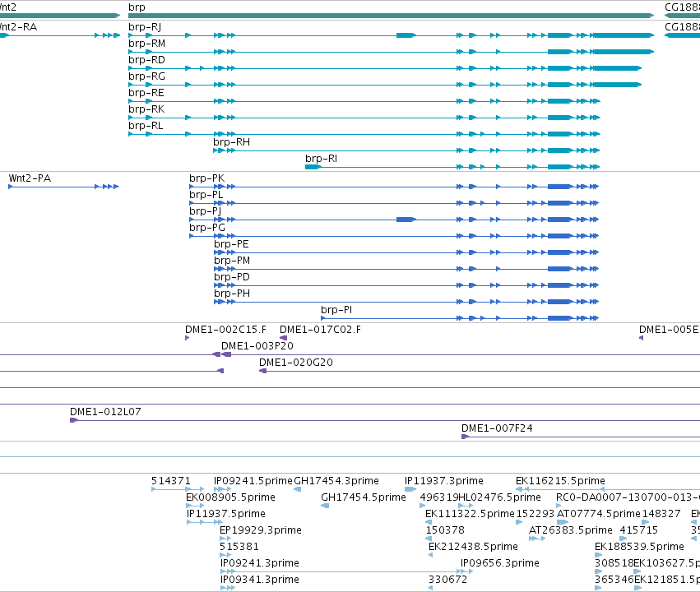Select the brp-PD protein label
Screen dimensions: 700x592
(x=232, y=277)
